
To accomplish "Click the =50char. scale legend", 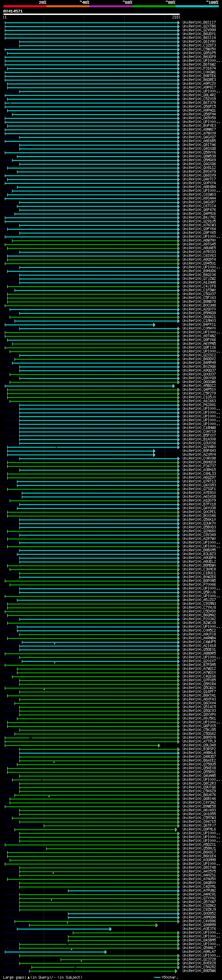I will [x=170, y=977].
